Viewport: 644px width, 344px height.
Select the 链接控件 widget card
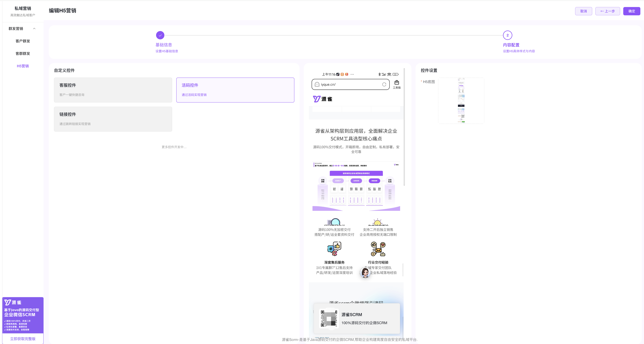113,119
